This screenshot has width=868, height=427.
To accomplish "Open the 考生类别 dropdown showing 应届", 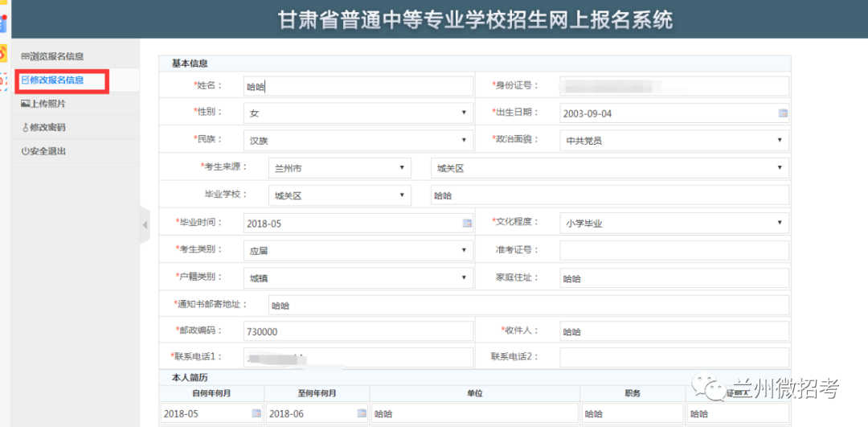I will click(358, 250).
